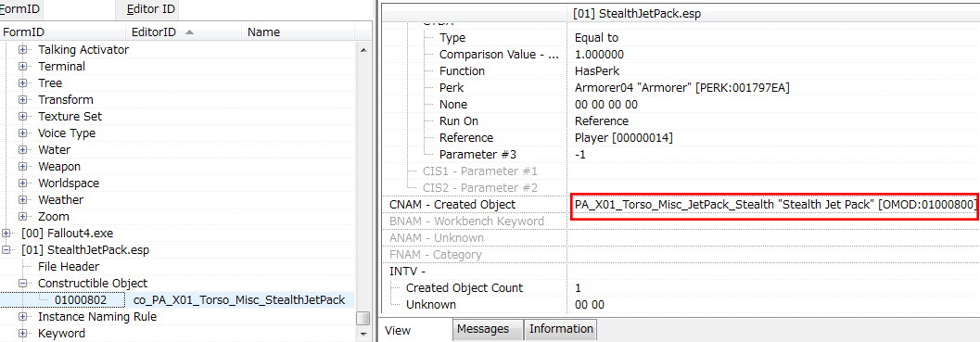Click the tree scrollbar down arrow
The height and width of the screenshot is (342, 980).
(x=363, y=335)
